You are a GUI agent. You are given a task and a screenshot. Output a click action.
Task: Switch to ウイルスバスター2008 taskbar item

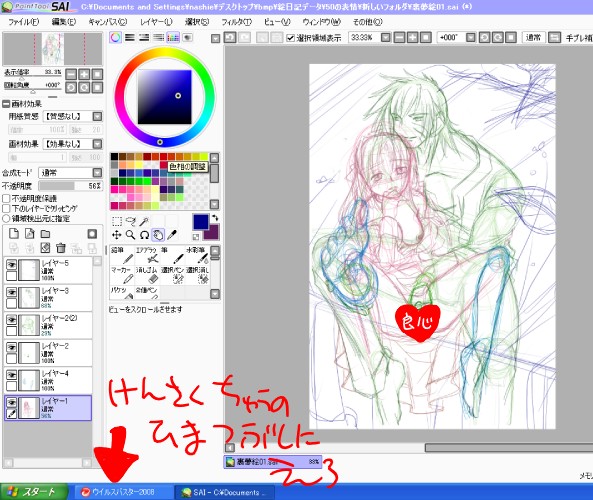pyautogui.click(x=123, y=492)
